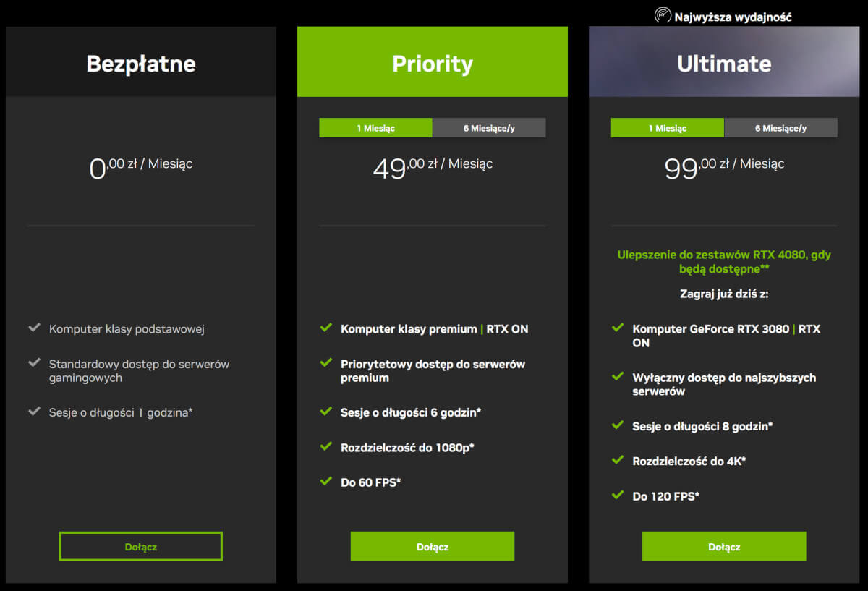Click the checkmark beside Komputer GeForce RTX 3080

617,328
